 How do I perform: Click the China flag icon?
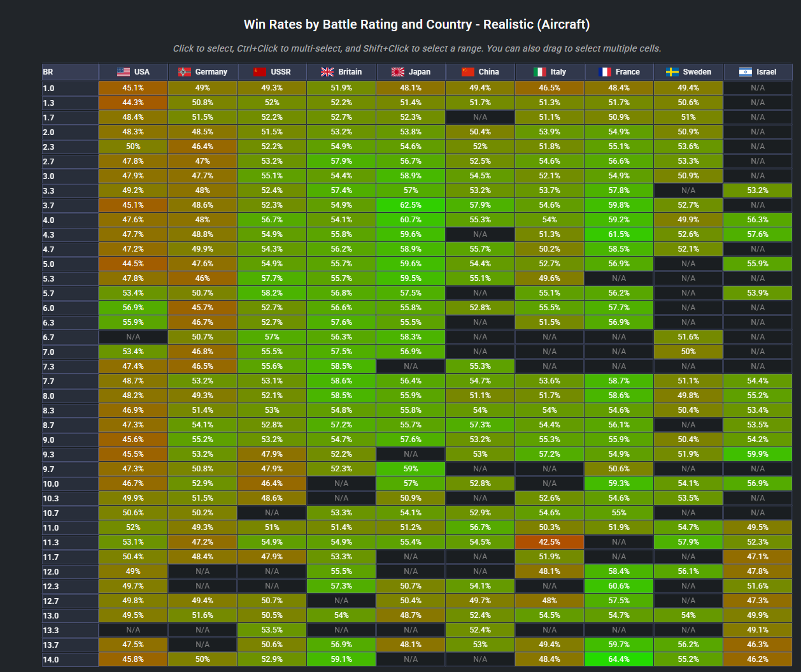coord(468,72)
